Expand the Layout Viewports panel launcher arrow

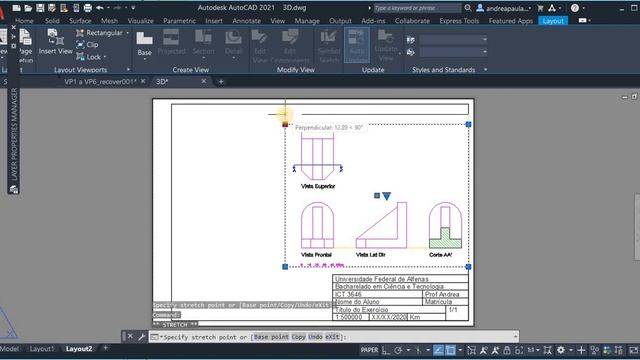[128, 69]
